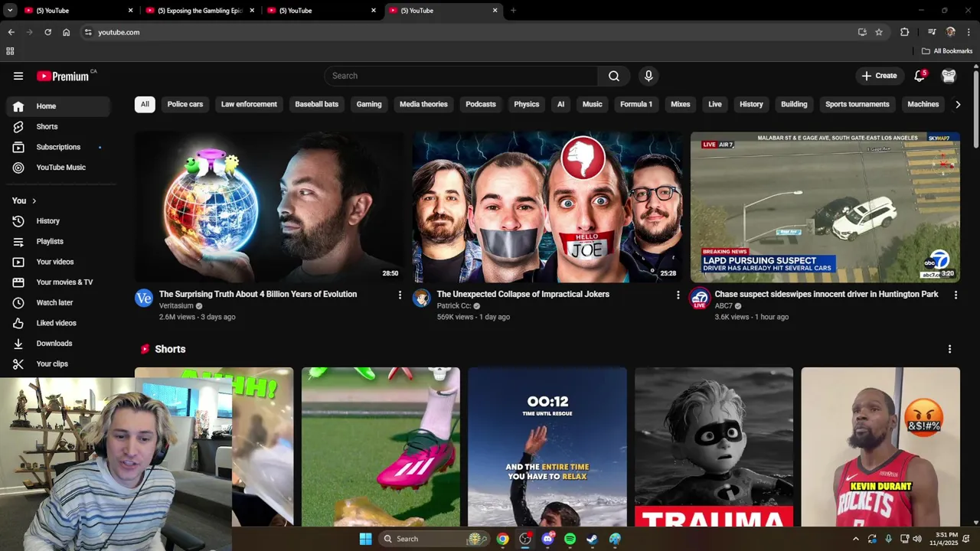Image resolution: width=980 pixels, height=551 pixels.
Task: Show more category chips with right arrow
Action: tap(957, 104)
